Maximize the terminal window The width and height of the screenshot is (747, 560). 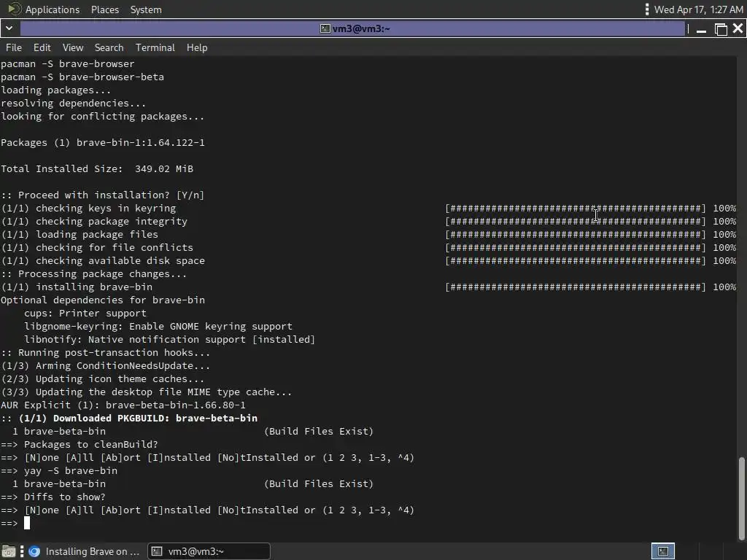click(721, 29)
